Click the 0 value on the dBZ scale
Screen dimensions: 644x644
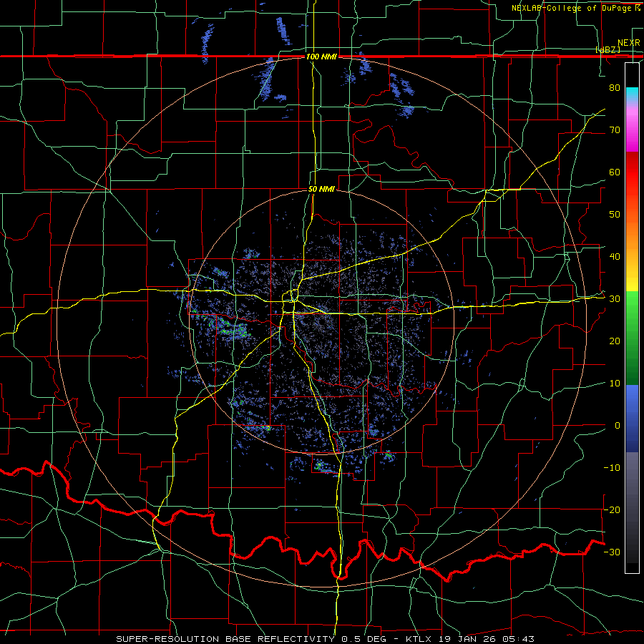point(618,426)
